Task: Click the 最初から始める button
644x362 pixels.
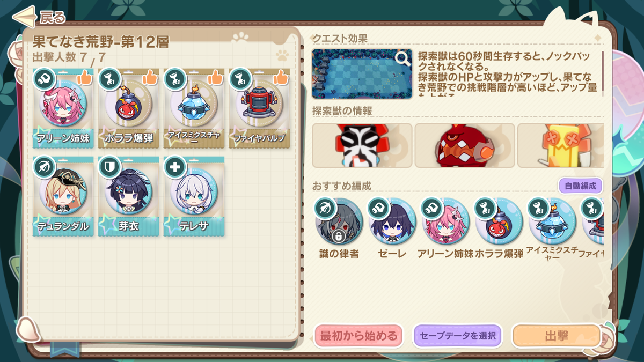Action: click(x=358, y=336)
